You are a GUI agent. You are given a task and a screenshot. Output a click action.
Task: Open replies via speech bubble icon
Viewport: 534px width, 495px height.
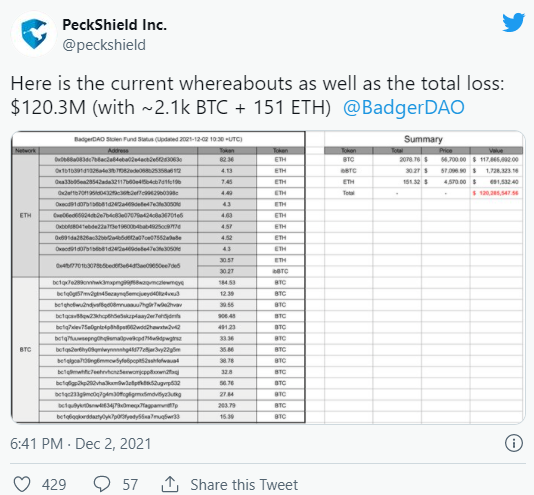[102, 484]
